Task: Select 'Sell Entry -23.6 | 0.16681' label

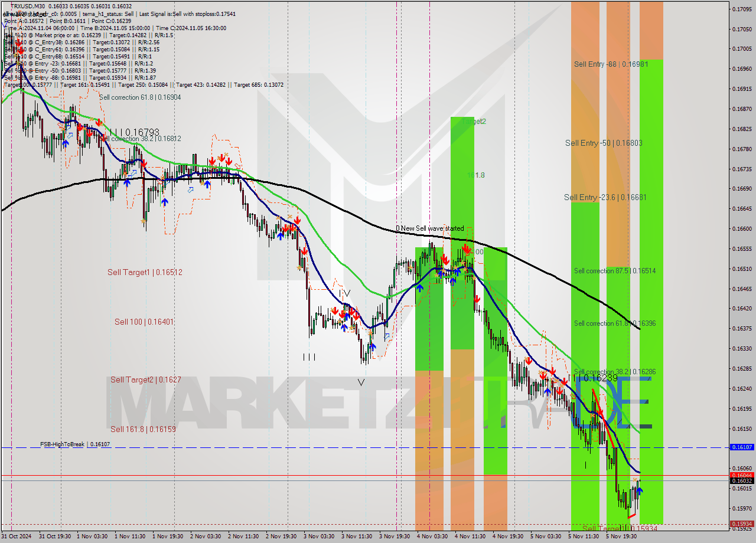Action: pos(605,197)
